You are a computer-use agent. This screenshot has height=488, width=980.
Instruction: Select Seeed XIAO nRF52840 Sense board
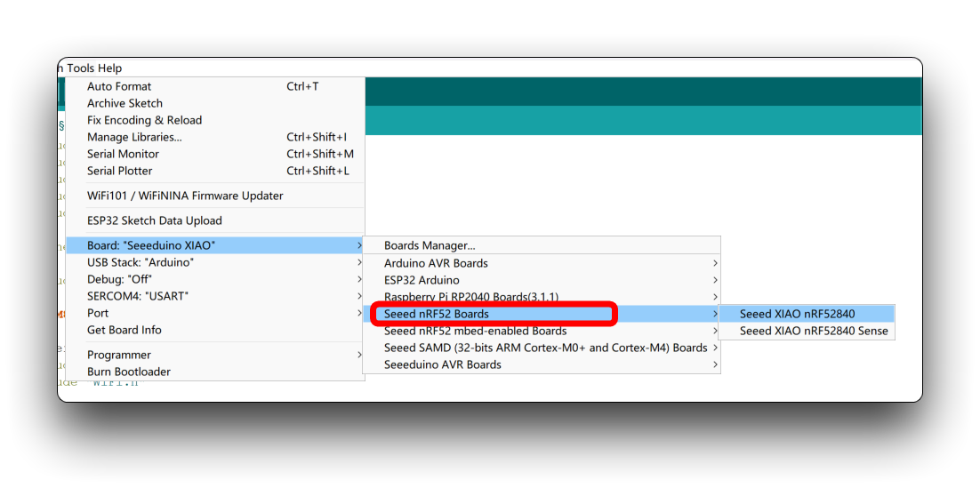coord(807,332)
